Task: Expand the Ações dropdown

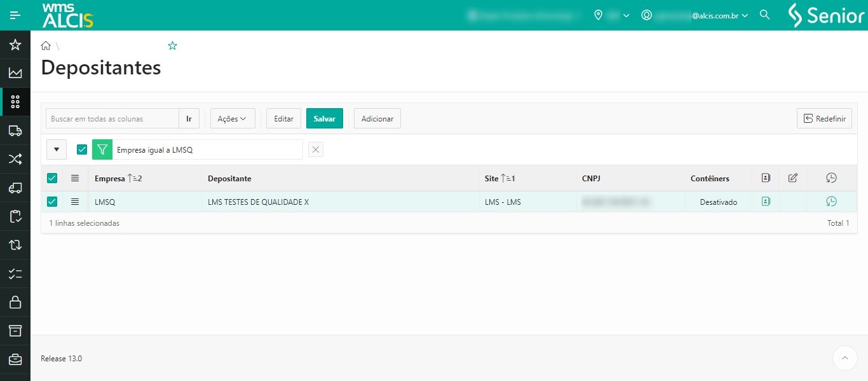Action: click(x=233, y=118)
